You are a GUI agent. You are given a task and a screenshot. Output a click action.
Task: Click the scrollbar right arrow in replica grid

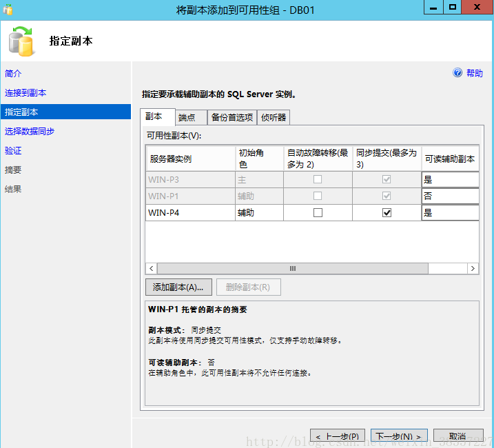pyautogui.click(x=473, y=269)
